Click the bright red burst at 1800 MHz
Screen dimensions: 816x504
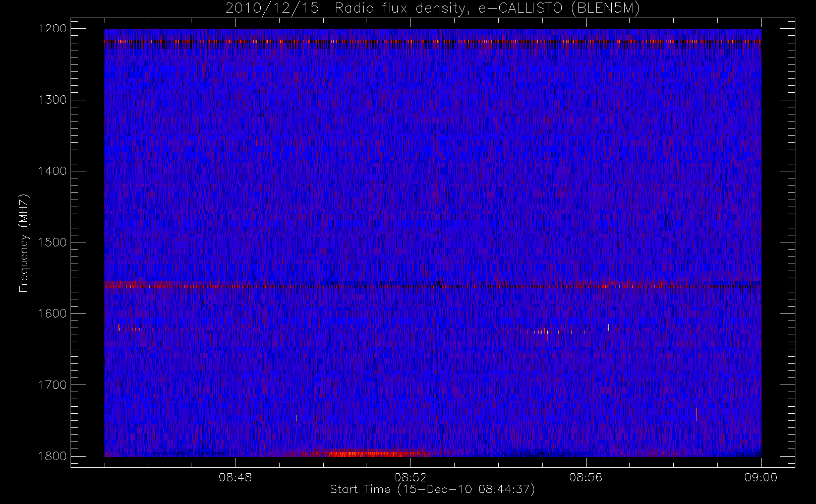pos(367,454)
